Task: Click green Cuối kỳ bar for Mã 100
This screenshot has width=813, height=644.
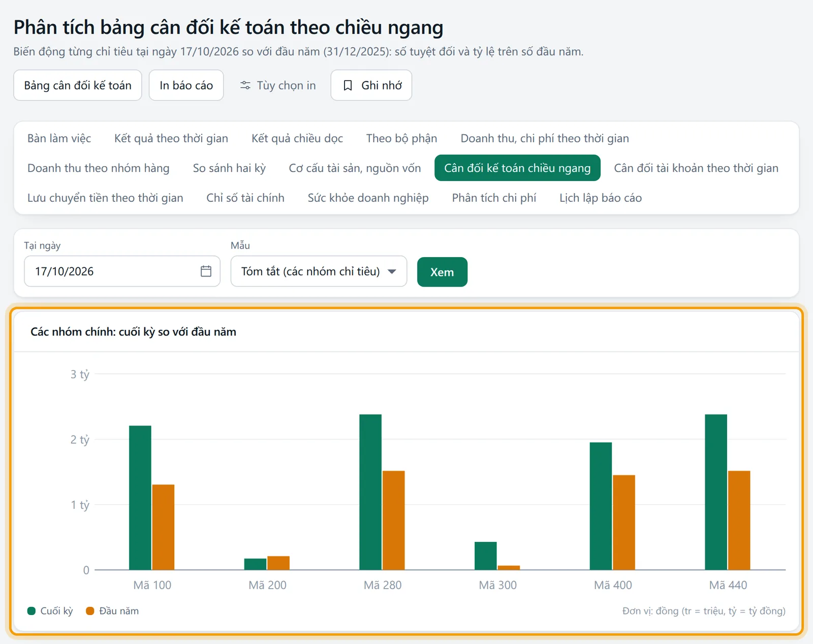Action: pyautogui.click(x=140, y=498)
